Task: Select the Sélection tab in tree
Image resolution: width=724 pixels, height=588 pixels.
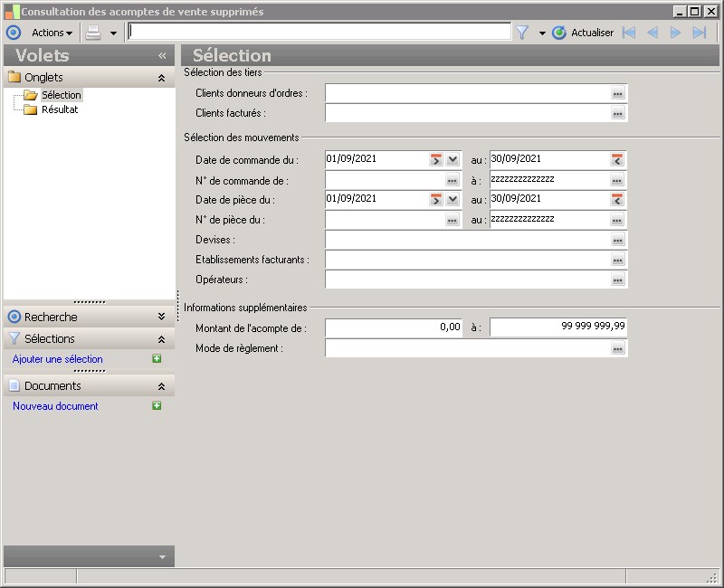Action: pos(61,95)
